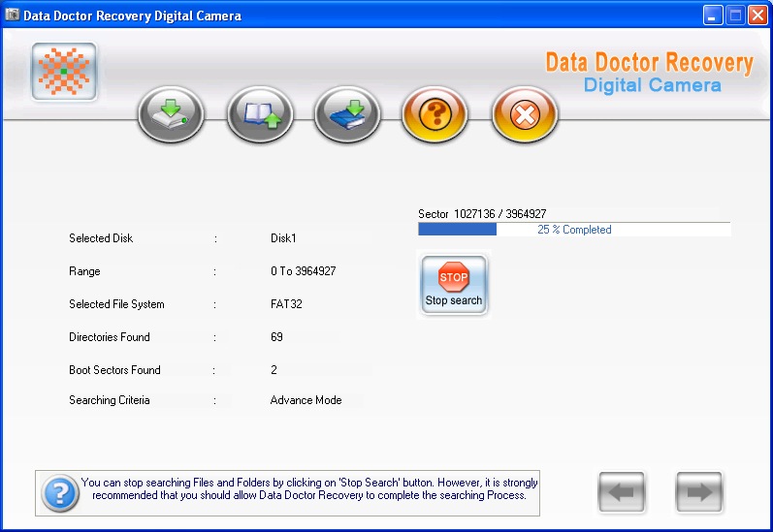773x532 pixels.
Task: Click the open book with up arrow icon
Action: click(x=260, y=114)
